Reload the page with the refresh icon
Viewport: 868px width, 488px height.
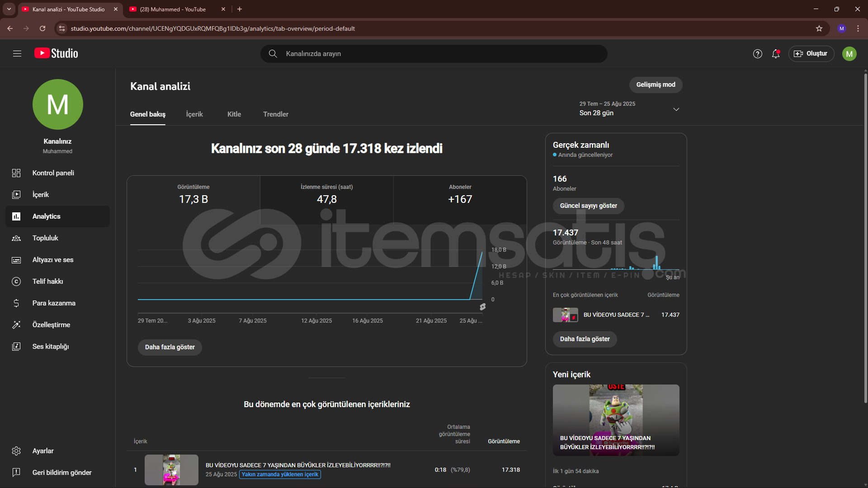pos(42,28)
